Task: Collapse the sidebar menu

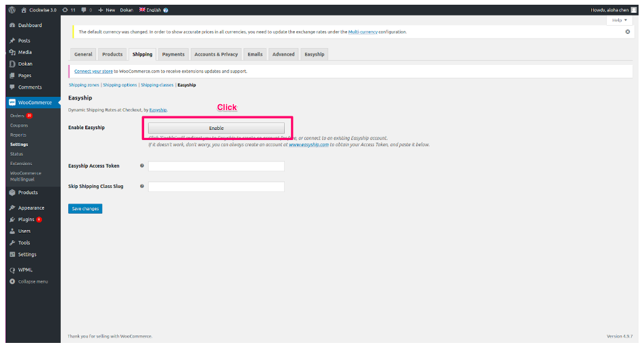Action: [28, 281]
